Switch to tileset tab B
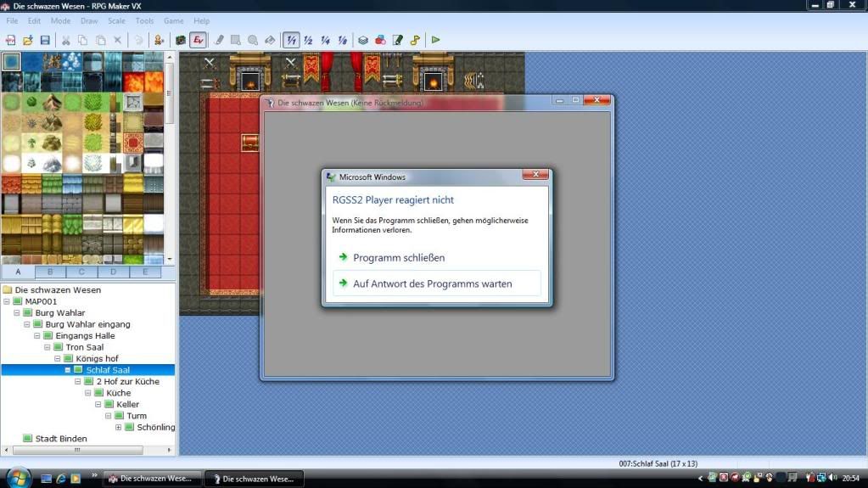This screenshot has width=868, height=488. [50, 272]
